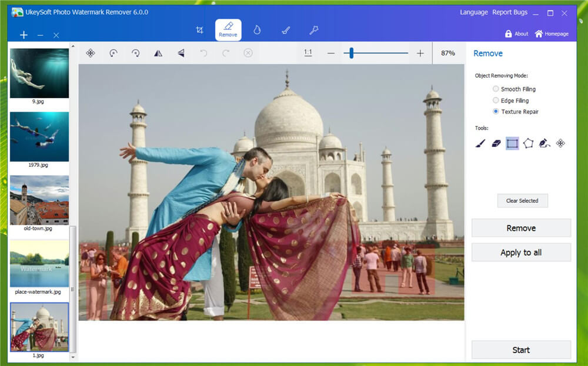
Task: Rotate image counter-clockwise
Action: 113,53
